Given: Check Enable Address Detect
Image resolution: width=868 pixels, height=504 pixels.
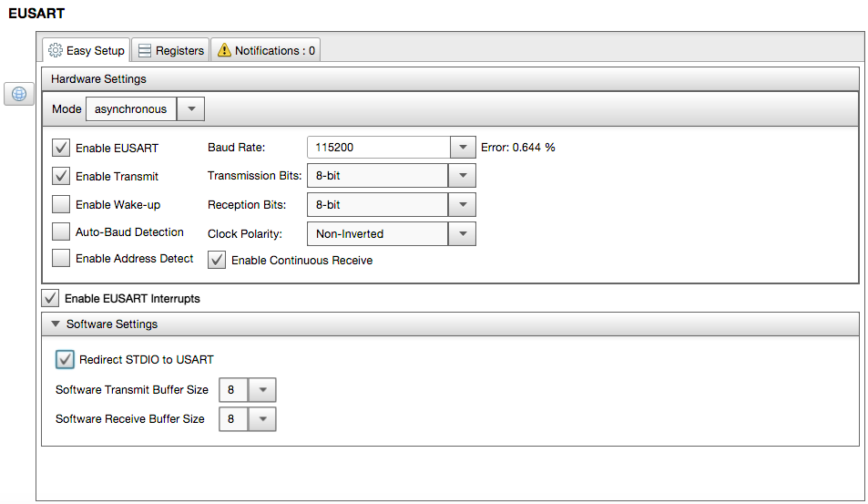Looking at the screenshot, I should pyautogui.click(x=61, y=259).
